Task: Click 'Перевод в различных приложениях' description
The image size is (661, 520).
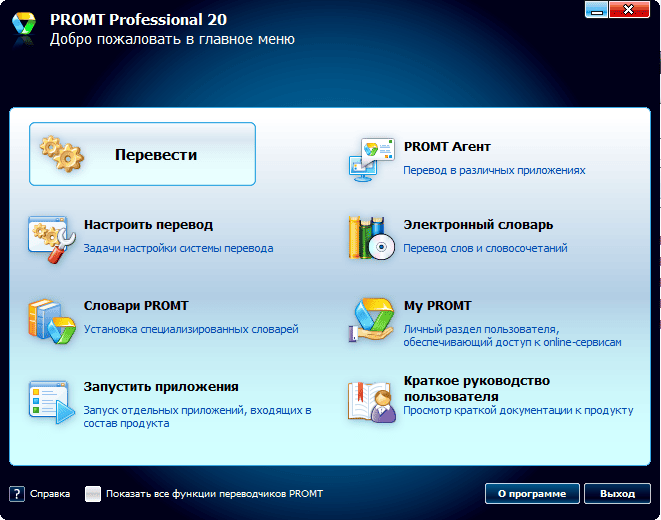Action: (x=494, y=170)
